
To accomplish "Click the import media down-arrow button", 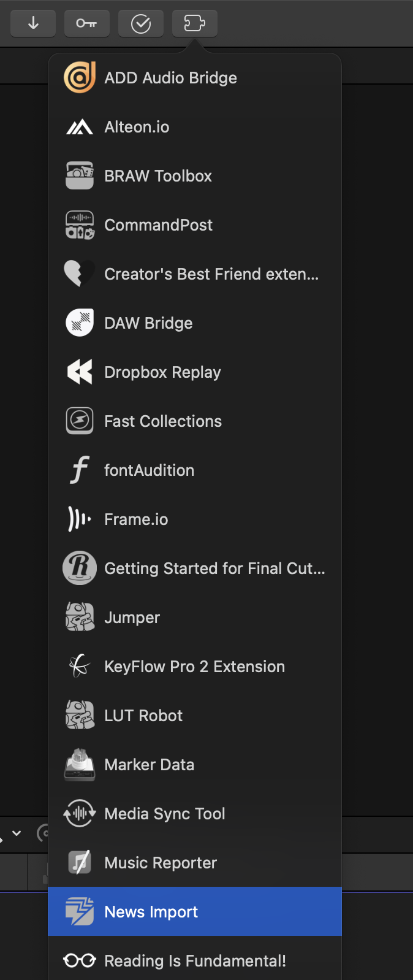I will coord(33,23).
